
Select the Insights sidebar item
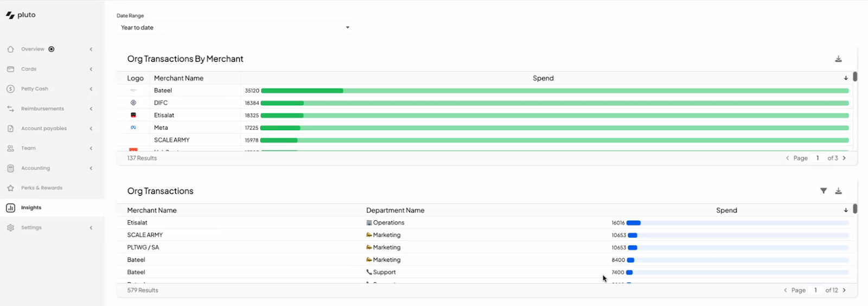(x=52, y=208)
